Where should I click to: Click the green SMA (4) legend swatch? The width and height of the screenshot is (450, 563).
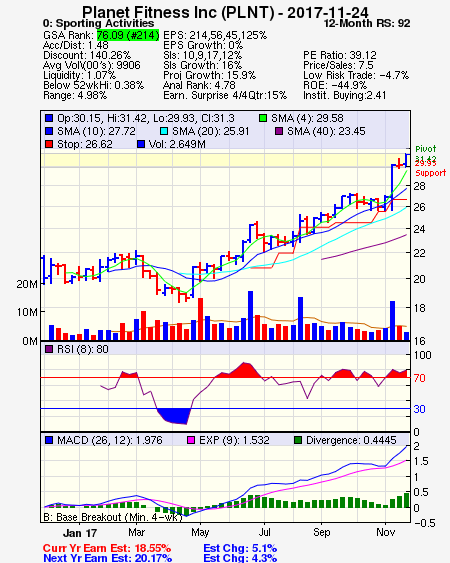coord(263,118)
